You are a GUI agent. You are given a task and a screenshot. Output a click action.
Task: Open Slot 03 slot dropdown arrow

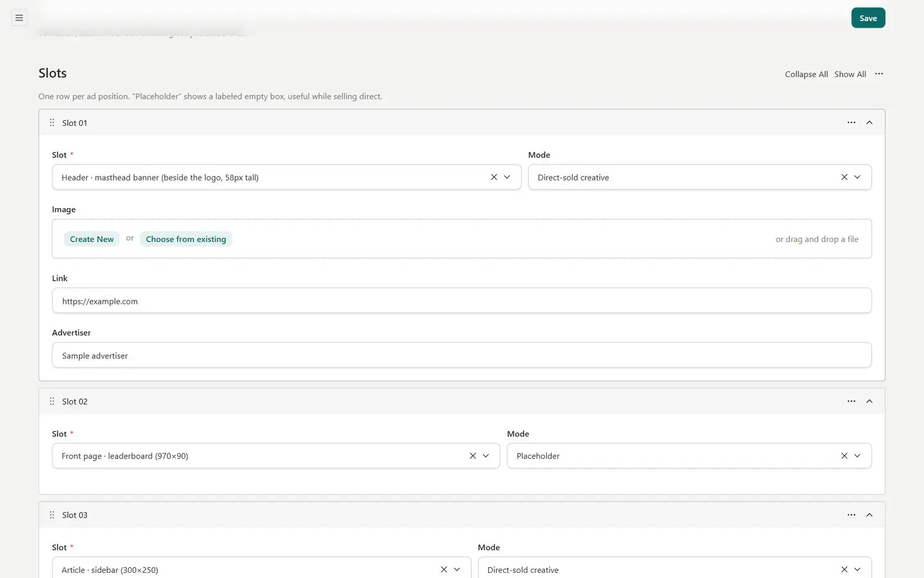pyautogui.click(x=457, y=570)
